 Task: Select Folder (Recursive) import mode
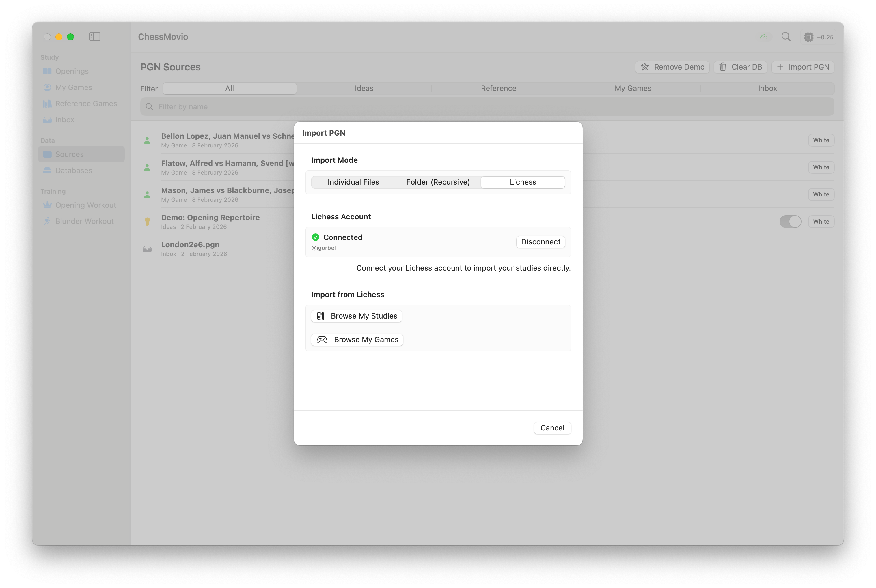click(x=438, y=182)
